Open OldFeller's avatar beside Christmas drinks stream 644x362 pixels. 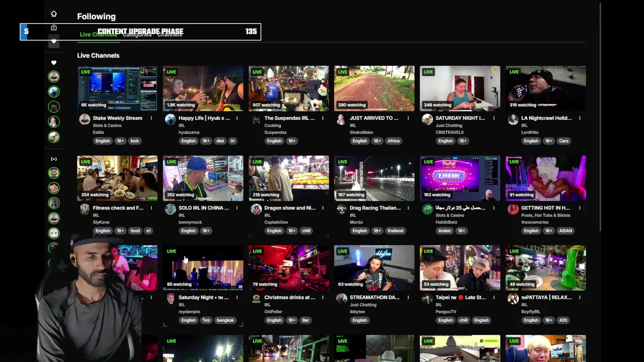click(256, 299)
